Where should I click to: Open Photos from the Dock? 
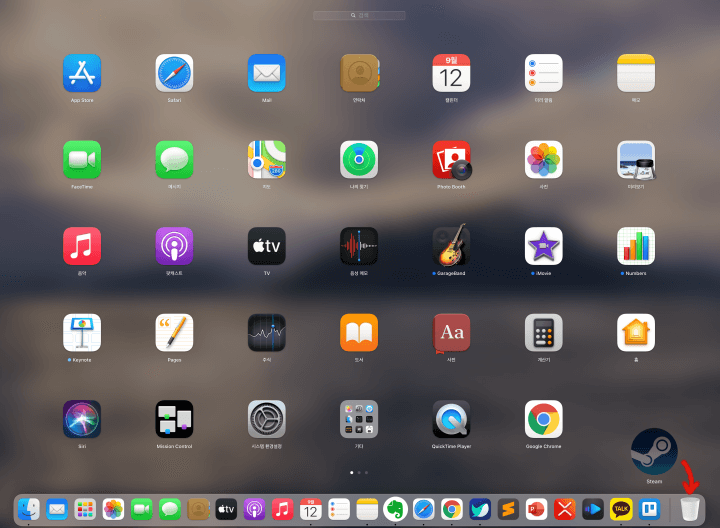[113, 509]
